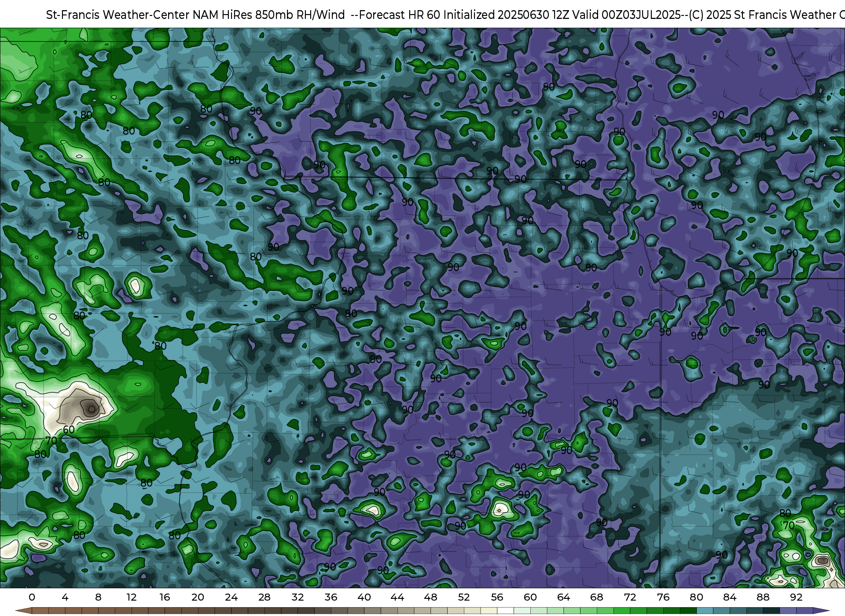Click the white swatch at value 56
This screenshot has width=845, height=616.
(x=505, y=611)
